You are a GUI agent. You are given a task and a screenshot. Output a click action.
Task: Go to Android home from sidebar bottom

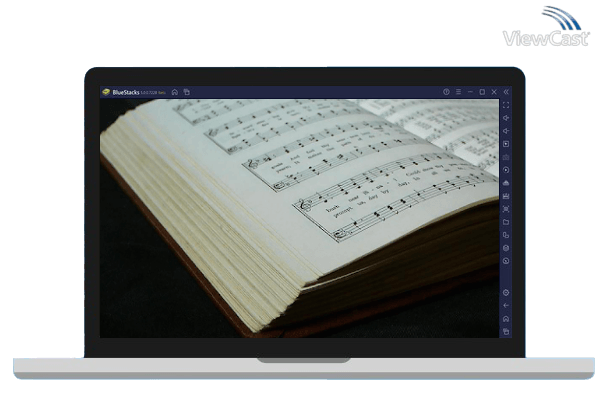click(506, 319)
